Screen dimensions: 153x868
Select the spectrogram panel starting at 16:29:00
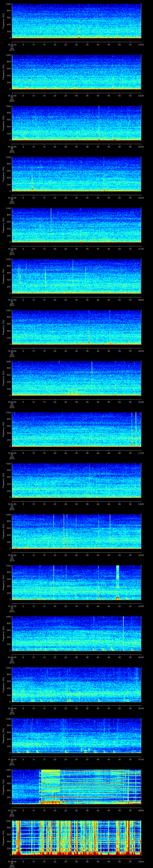pyautogui.click(x=76, y=378)
